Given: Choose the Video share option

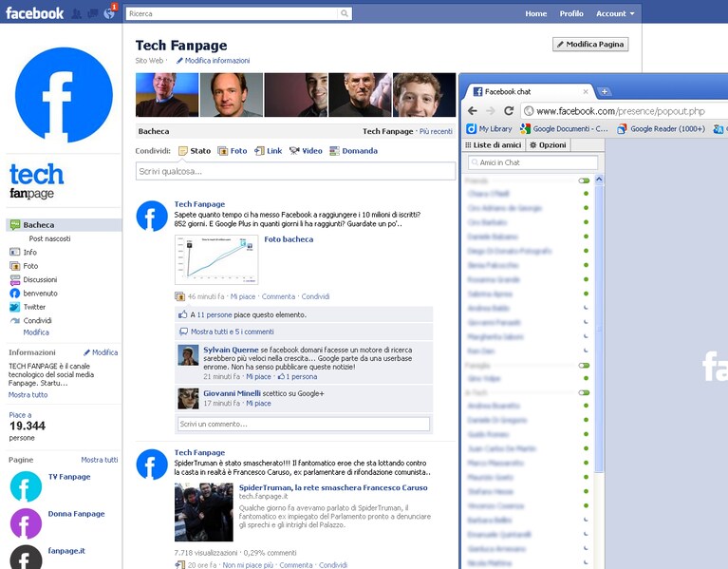Looking at the screenshot, I should (306, 151).
